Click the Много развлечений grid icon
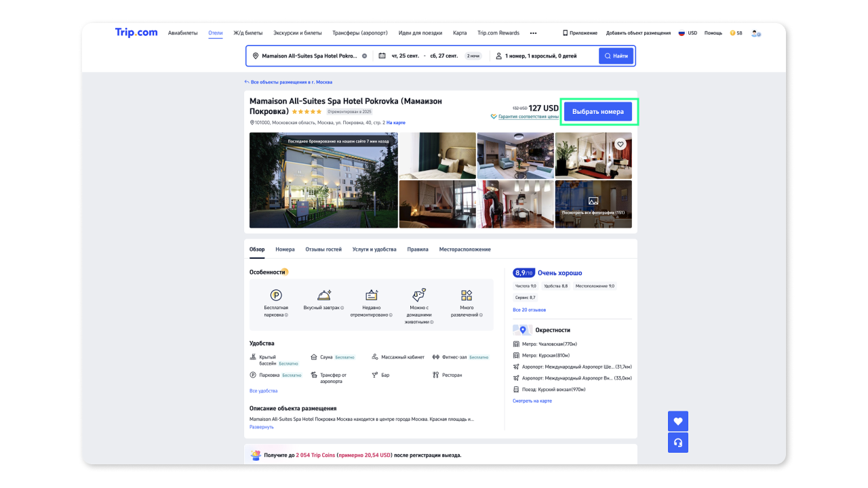This screenshot has height=488, width=868. [467, 296]
